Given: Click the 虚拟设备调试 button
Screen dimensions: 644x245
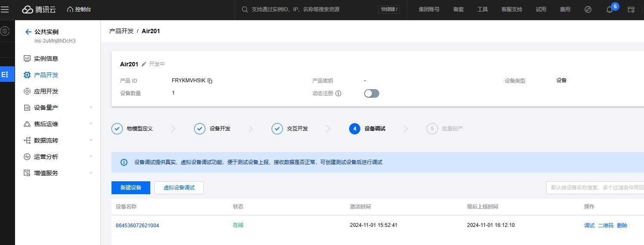Looking at the screenshot, I should click(179, 188).
